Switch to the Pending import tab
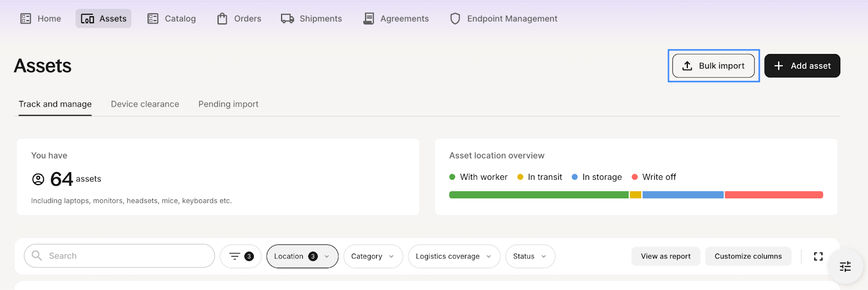The height and width of the screenshot is (290, 868). [x=228, y=104]
